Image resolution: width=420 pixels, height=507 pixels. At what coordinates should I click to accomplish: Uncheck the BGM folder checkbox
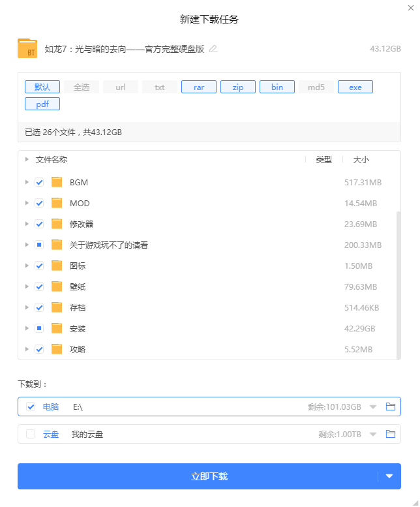[x=39, y=182]
